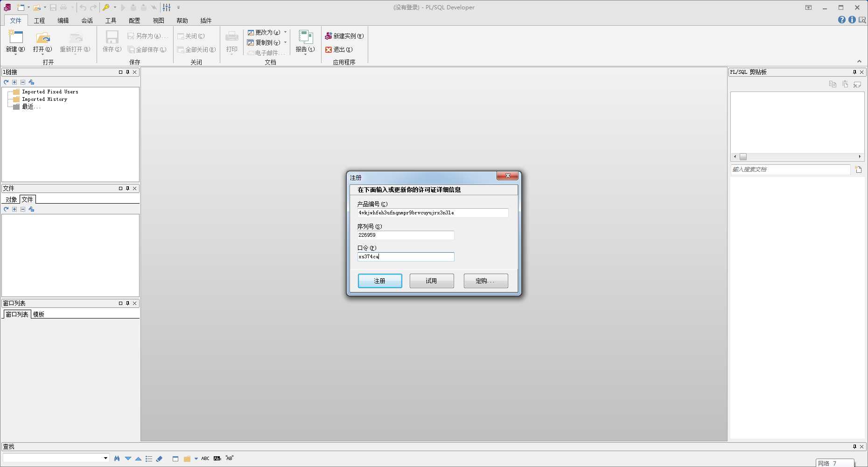868x467 pixels.
Task: Click the search-document icon beside info icon
Action: tap(862, 20)
